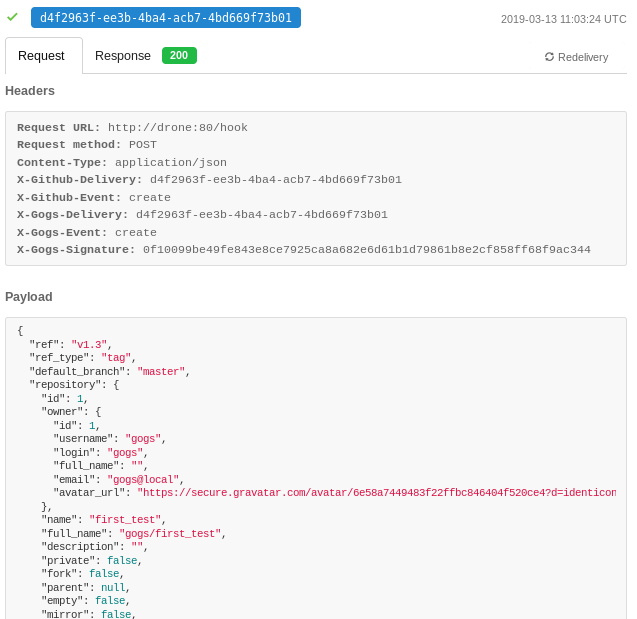Click the "mirror" false value

[x=116, y=614]
